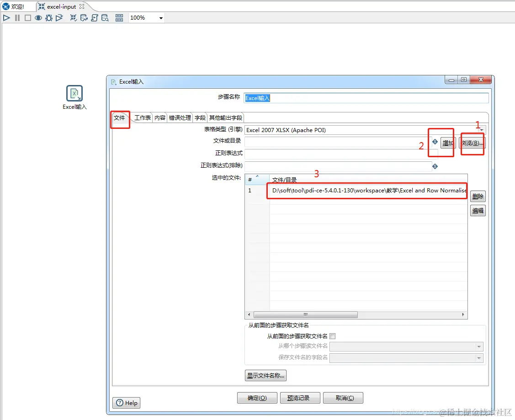
Task: Open the 保存文件名的字段名 dropdown
Action: pyautogui.click(x=479, y=358)
